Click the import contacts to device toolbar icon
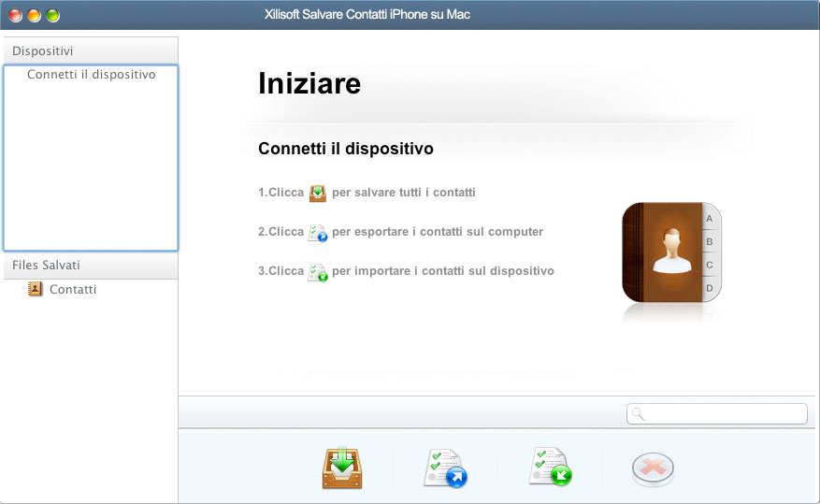This screenshot has height=504, width=820. click(x=550, y=467)
